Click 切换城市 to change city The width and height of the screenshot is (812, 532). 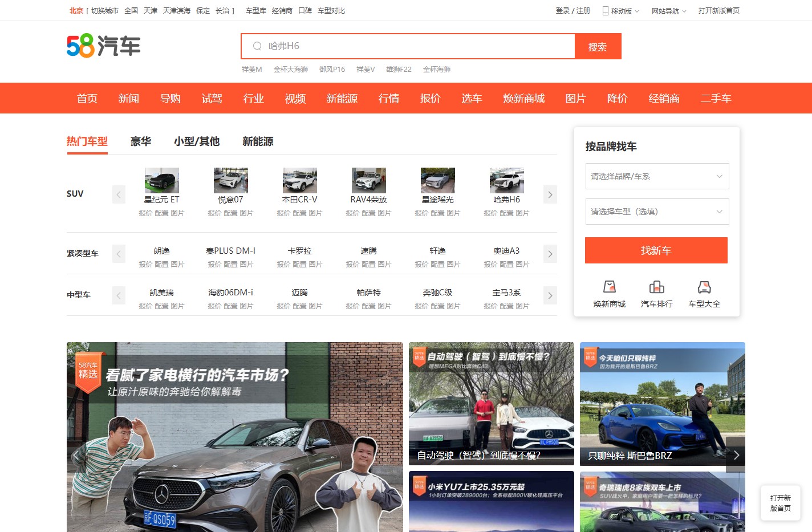click(x=105, y=11)
